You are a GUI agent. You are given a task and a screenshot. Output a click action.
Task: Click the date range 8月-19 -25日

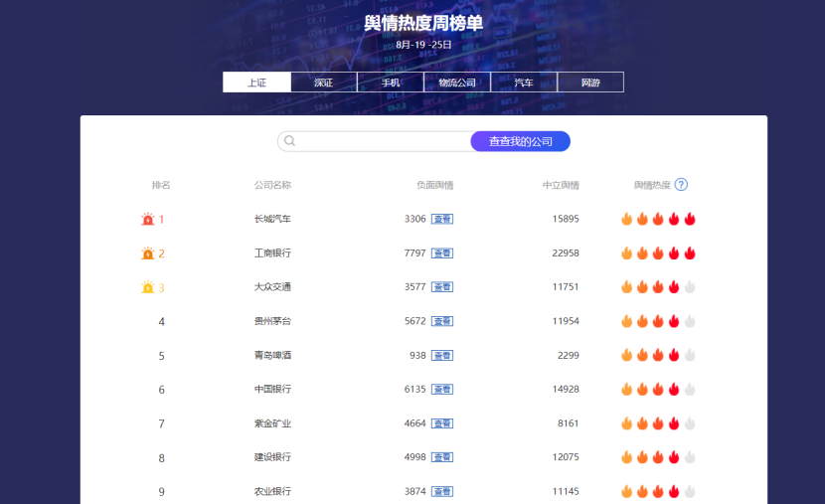(423, 45)
